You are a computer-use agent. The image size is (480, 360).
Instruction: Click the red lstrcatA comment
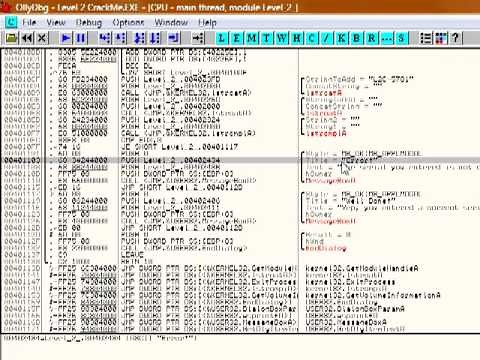click(324, 93)
